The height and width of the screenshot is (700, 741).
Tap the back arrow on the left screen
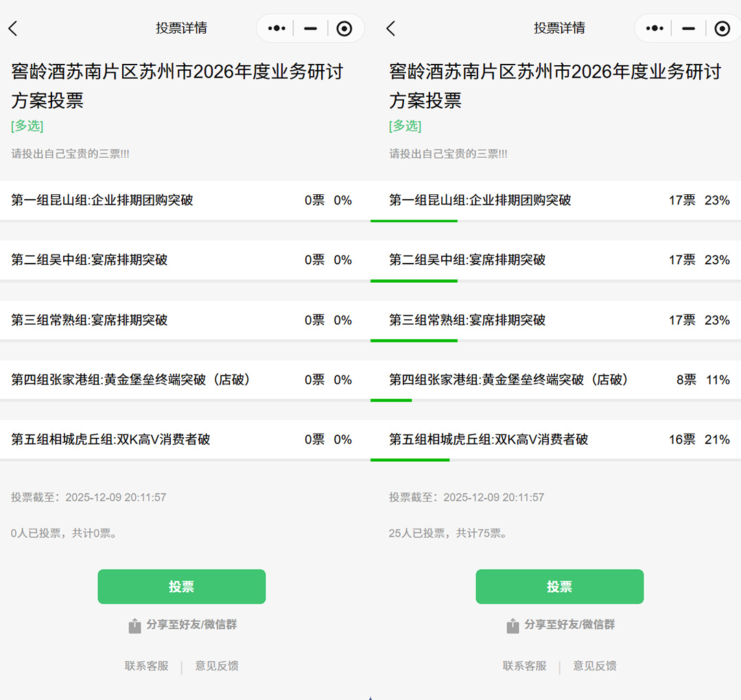coord(14,28)
